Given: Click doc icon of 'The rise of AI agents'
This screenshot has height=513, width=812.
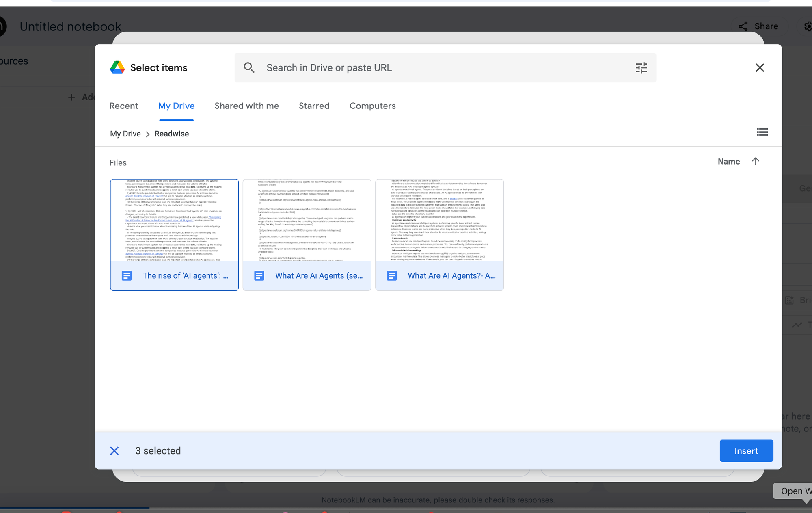Looking at the screenshot, I should (127, 276).
